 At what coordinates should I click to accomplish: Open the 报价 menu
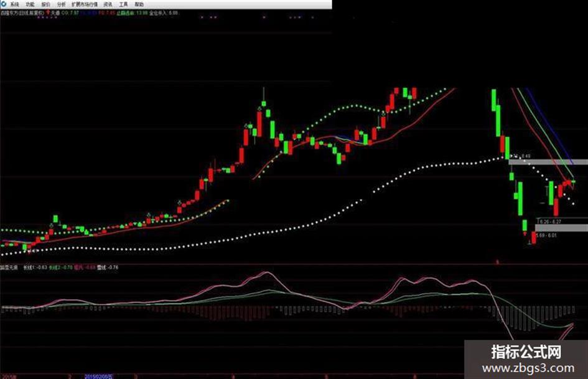coord(46,4)
